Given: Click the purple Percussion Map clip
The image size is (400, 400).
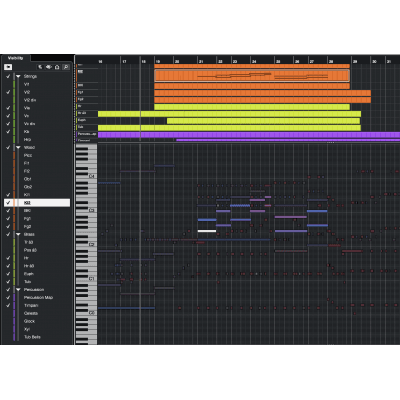Looking at the screenshot, I should [249, 135].
